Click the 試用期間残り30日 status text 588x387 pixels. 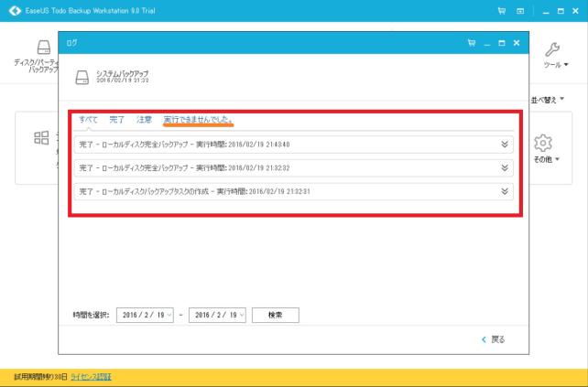[x=41, y=377]
